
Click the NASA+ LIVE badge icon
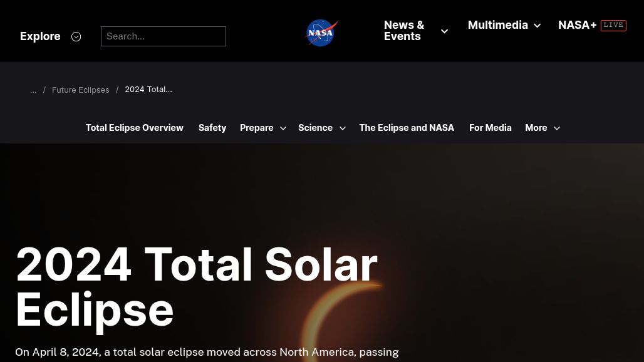613,25
